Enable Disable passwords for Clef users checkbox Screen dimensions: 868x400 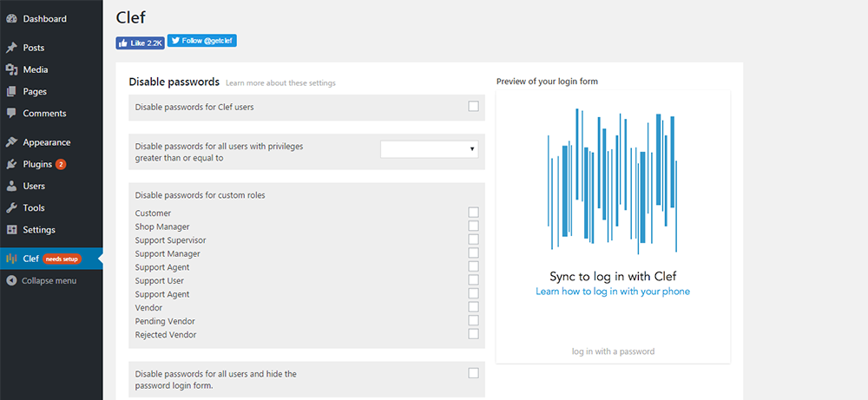(x=473, y=106)
